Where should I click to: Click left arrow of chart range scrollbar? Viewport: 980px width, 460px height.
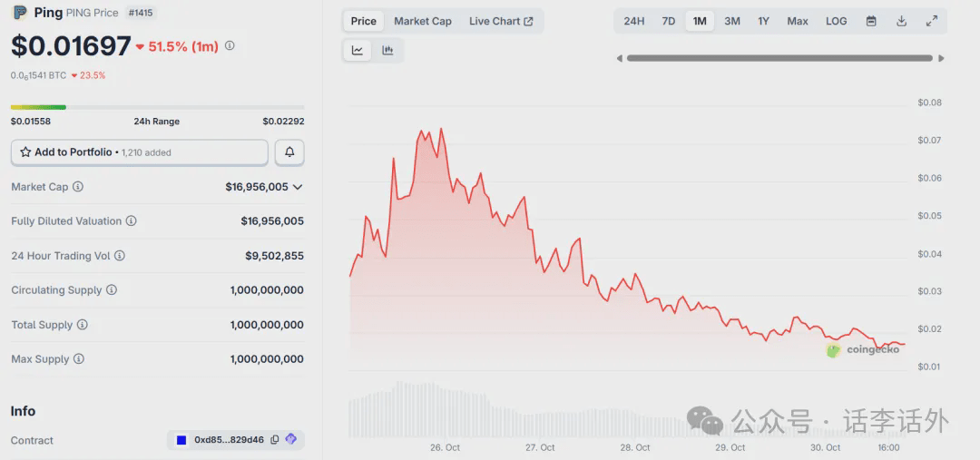point(620,58)
